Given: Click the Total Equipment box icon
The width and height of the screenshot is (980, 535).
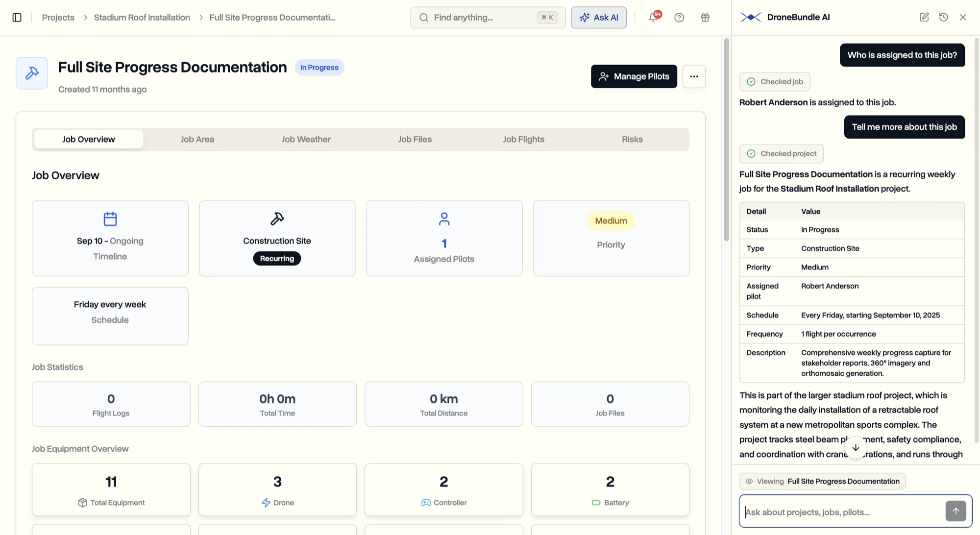Looking at the screenshot, I should (82, 503).
